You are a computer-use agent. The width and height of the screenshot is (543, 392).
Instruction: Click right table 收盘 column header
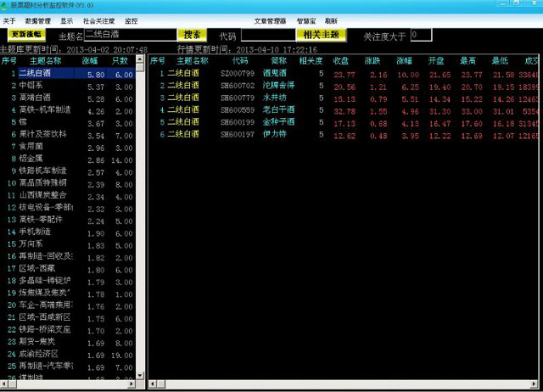coord(341,60)
